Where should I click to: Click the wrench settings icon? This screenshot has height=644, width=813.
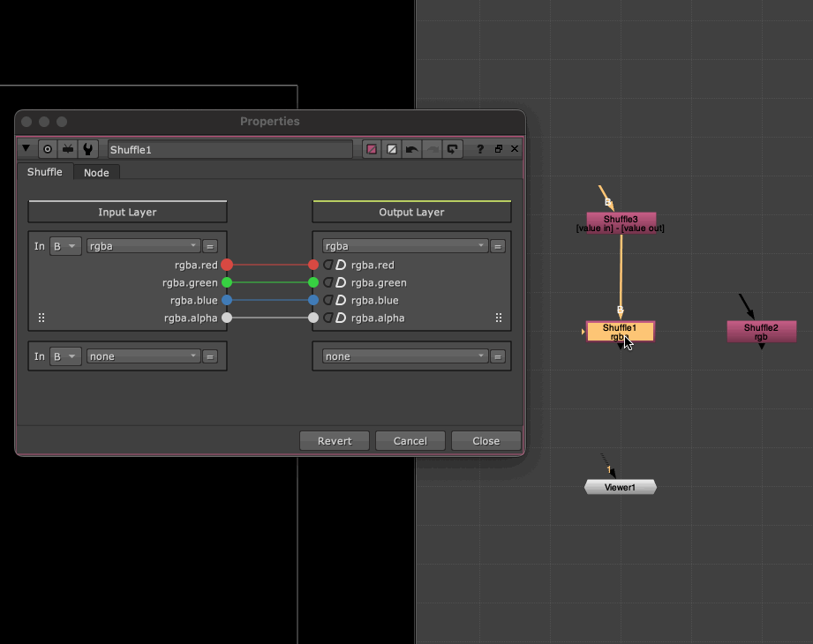[x=88, y=149]
